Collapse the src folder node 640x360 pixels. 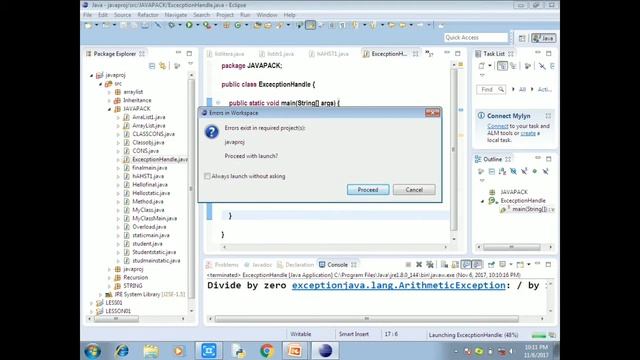100,84
